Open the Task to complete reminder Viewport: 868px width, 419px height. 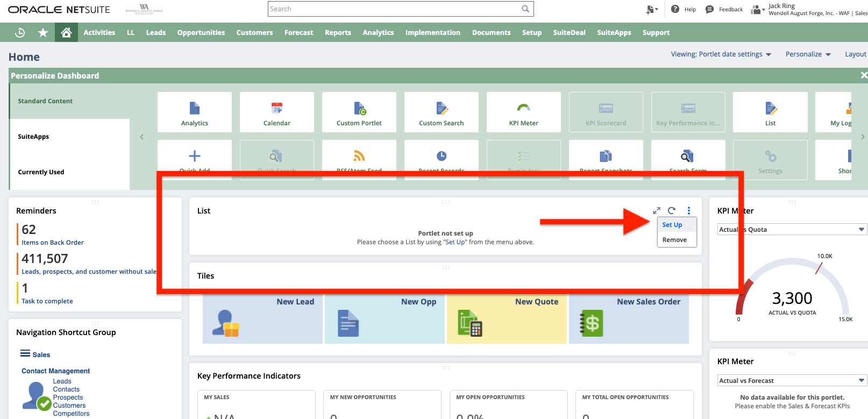(47, 301)
